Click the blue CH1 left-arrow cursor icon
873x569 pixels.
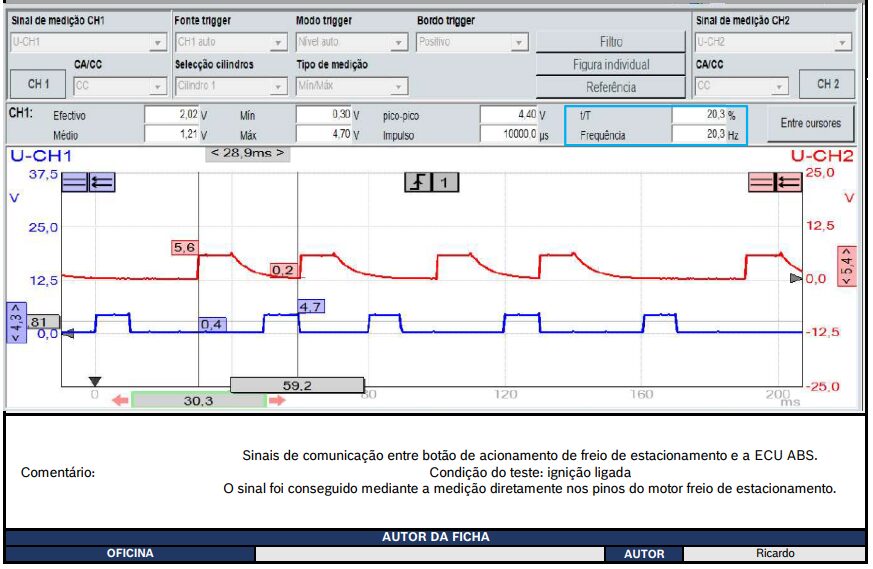[102, 182]
